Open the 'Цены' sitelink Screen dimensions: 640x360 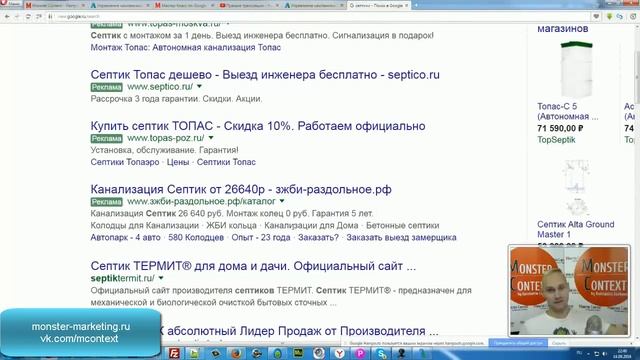(x=178, y=162)
